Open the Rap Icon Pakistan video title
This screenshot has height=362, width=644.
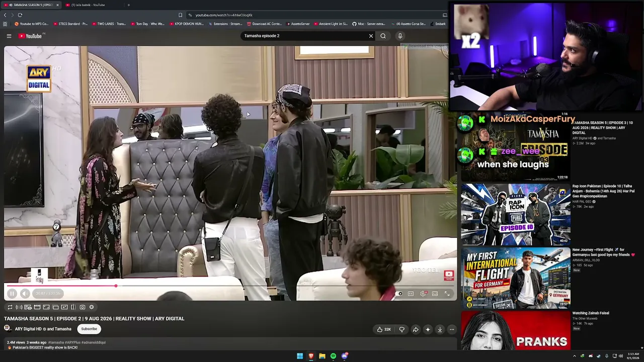tap(603, 191)
